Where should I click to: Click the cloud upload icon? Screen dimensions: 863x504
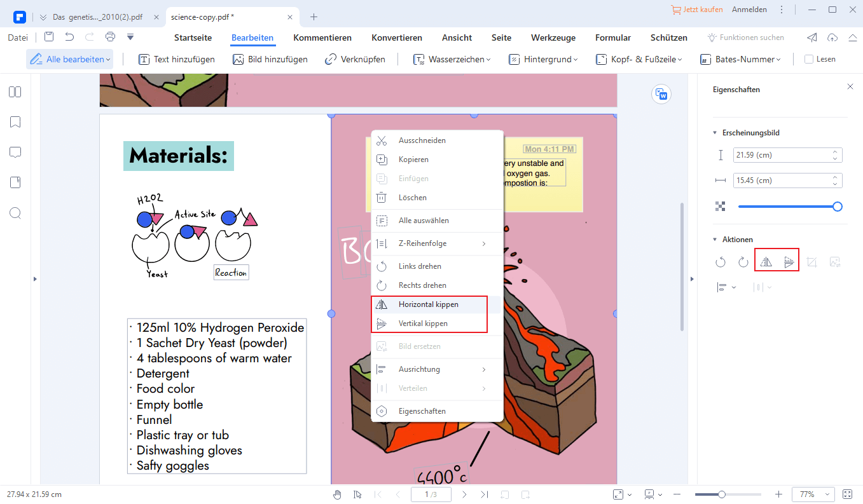832,37
